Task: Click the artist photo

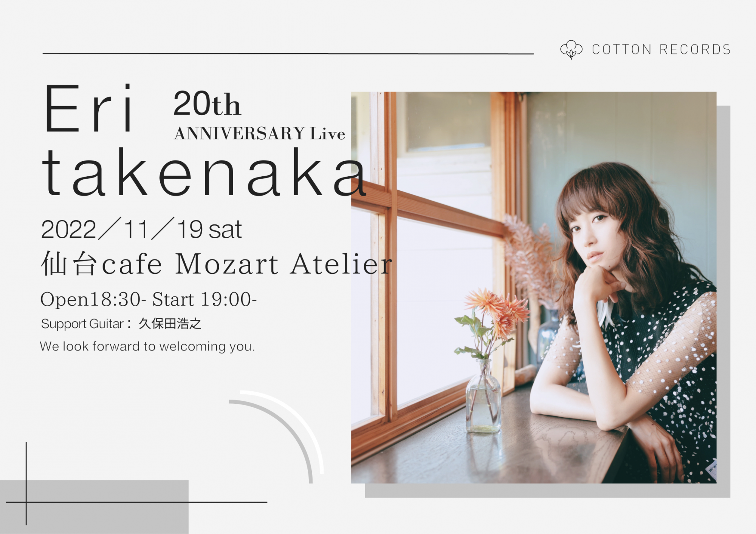Action: click(x=534, y=287)
